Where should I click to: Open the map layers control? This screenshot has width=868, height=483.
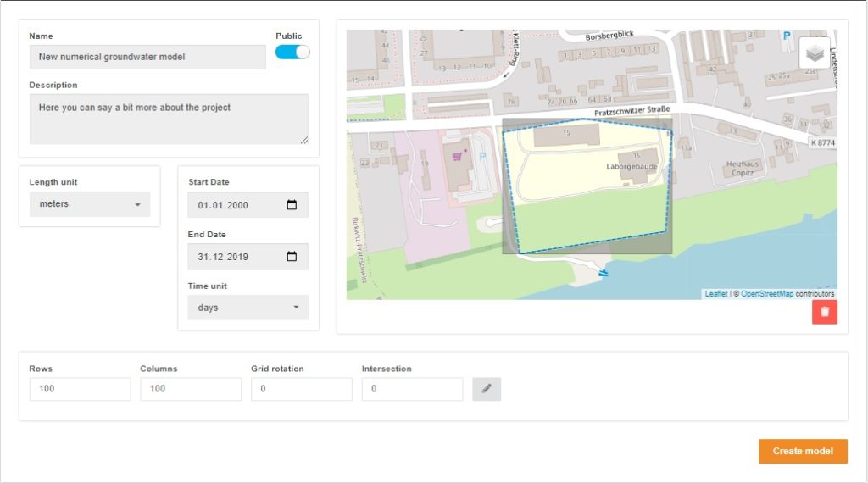(x=814, y=53)
